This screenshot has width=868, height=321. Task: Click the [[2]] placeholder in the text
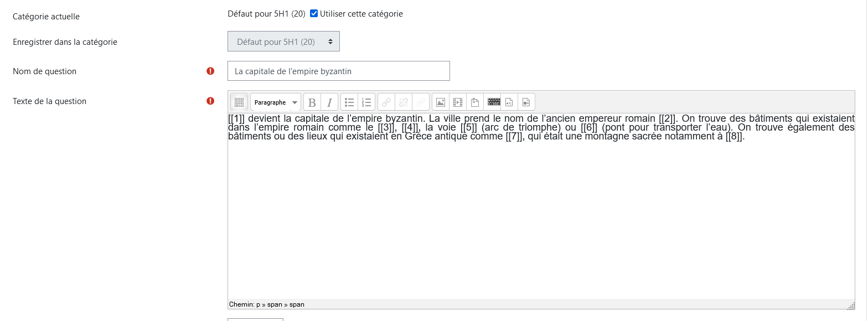[x=668, y=118]
